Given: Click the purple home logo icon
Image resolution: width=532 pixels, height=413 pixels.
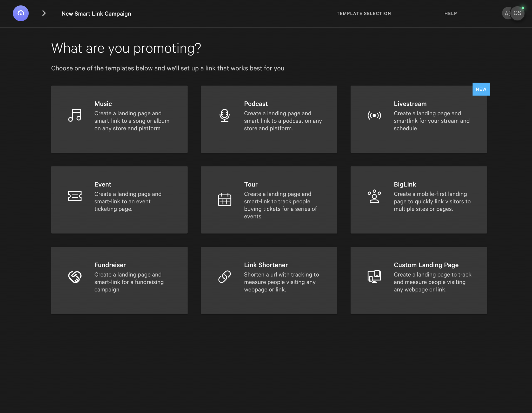Looking at the screenshot, I should 21,13.
